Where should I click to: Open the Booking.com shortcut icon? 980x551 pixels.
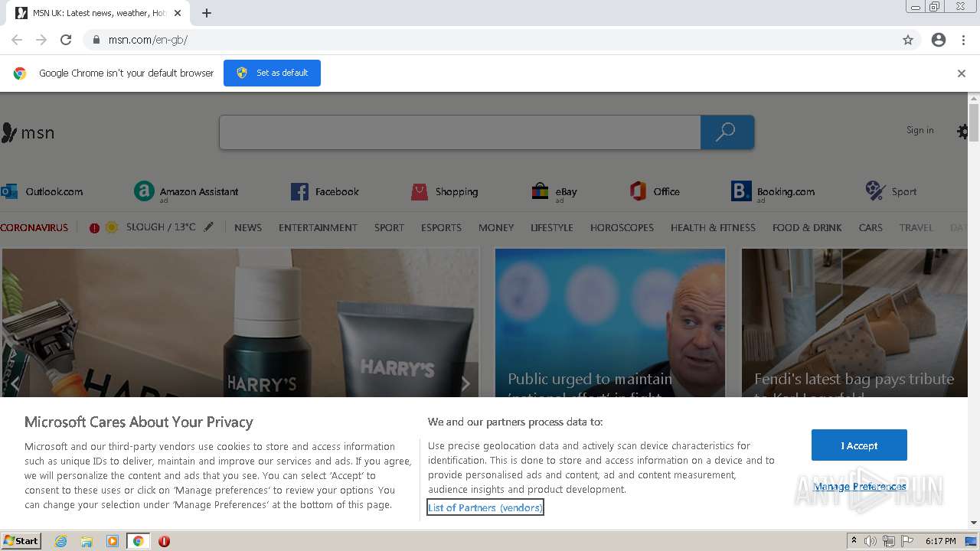pyautogui.click(x=741, y=191)
